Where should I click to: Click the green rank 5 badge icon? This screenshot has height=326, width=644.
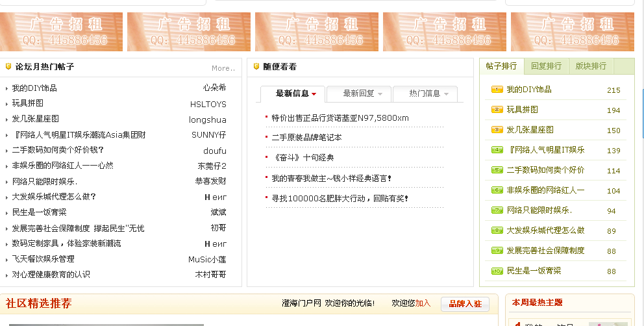(497, 169)
